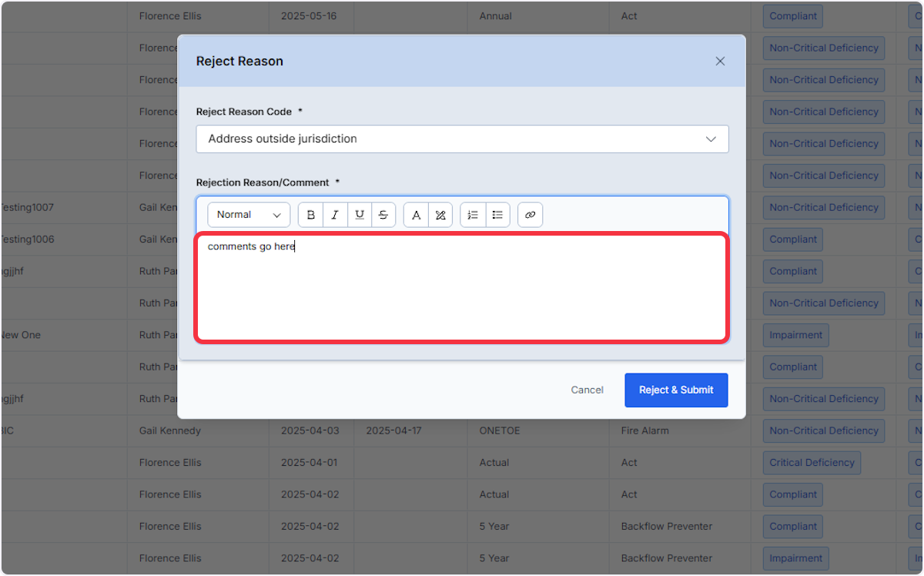Open the Normal paragraph style dropdown
Screen dimensions: 924x576
(249, 215)
